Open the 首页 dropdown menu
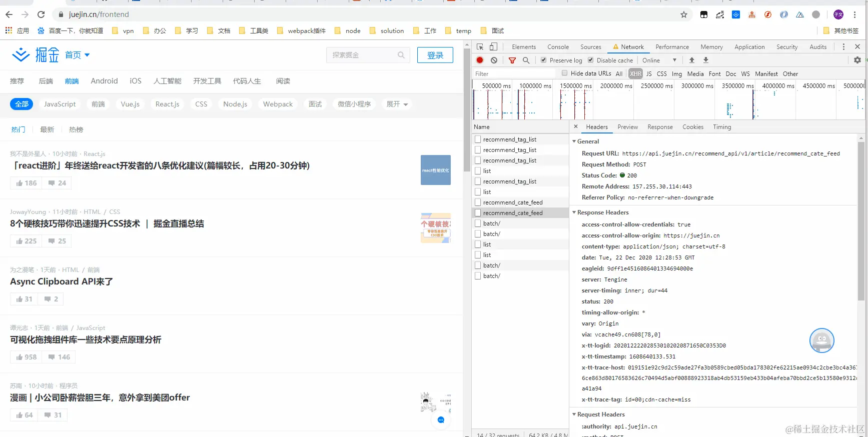This screenshot has height=437, width=868. pos(78,55)
